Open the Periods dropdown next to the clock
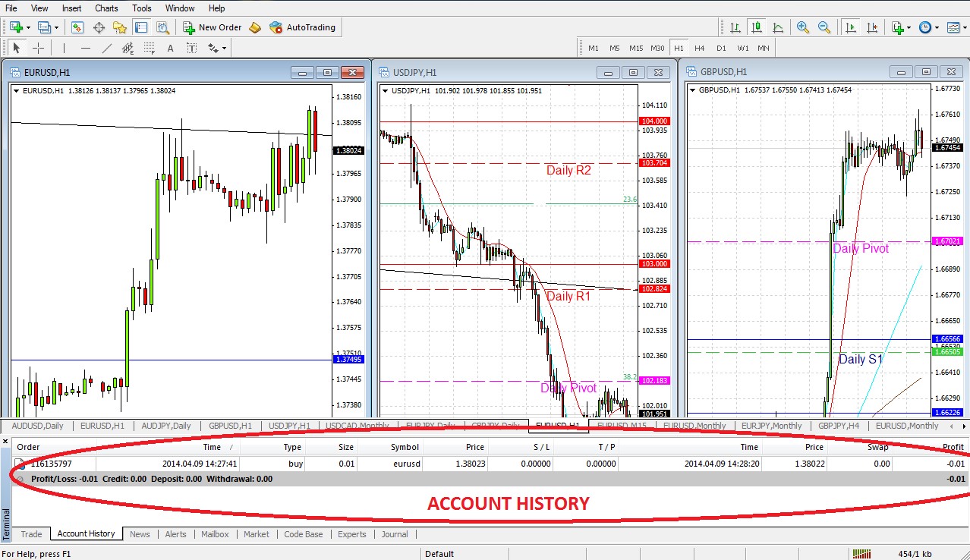 (x=937, y=27)
